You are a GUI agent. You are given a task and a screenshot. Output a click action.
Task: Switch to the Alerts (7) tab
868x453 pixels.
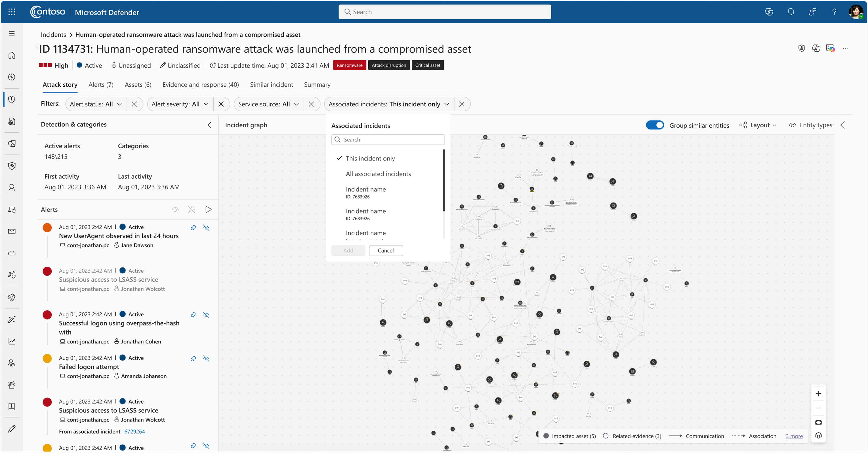coord(101,84)
